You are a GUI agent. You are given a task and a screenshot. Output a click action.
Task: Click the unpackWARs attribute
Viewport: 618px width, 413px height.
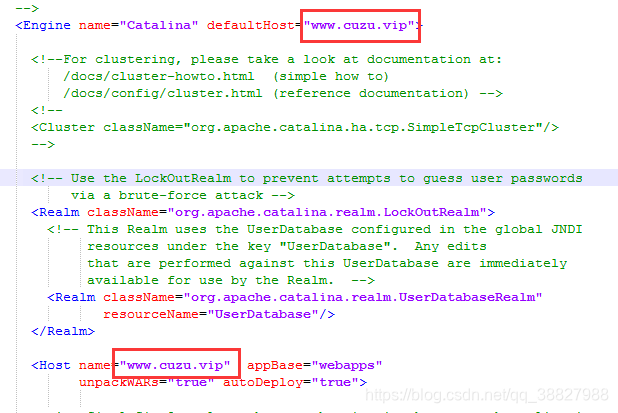(119, 382)
